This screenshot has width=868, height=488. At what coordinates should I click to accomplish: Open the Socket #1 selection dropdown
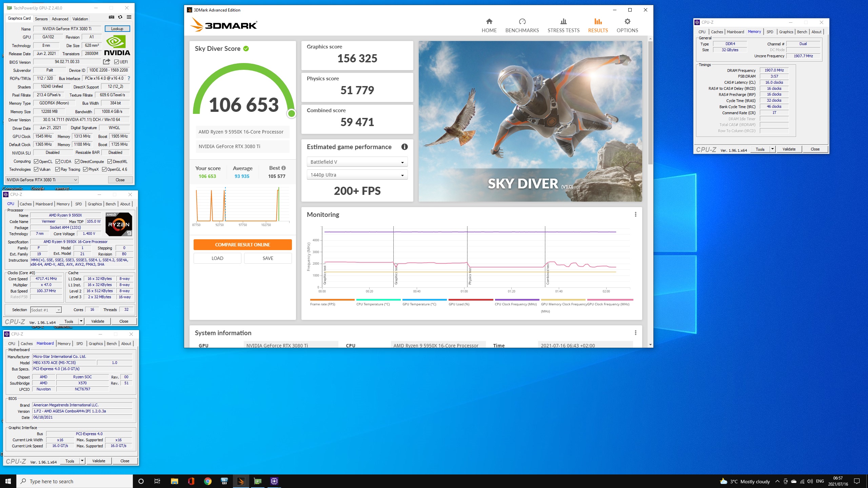[x=46, y=310]
